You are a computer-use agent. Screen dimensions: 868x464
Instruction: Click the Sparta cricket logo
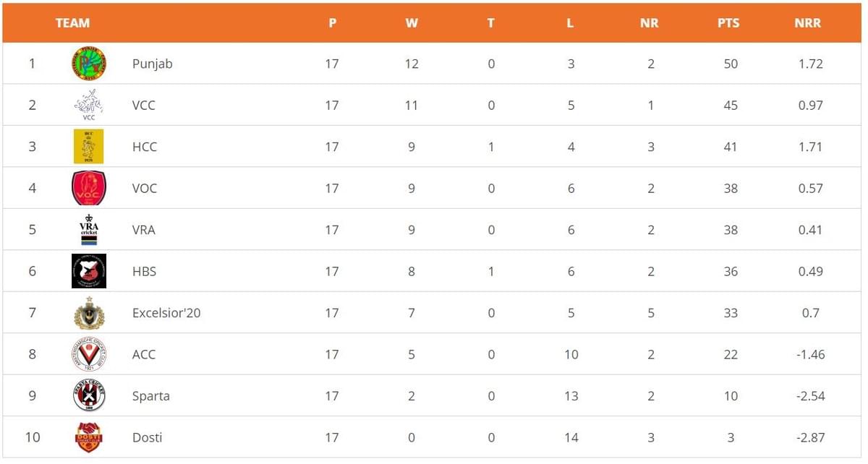pyautogui.click(x=89, y=396)
